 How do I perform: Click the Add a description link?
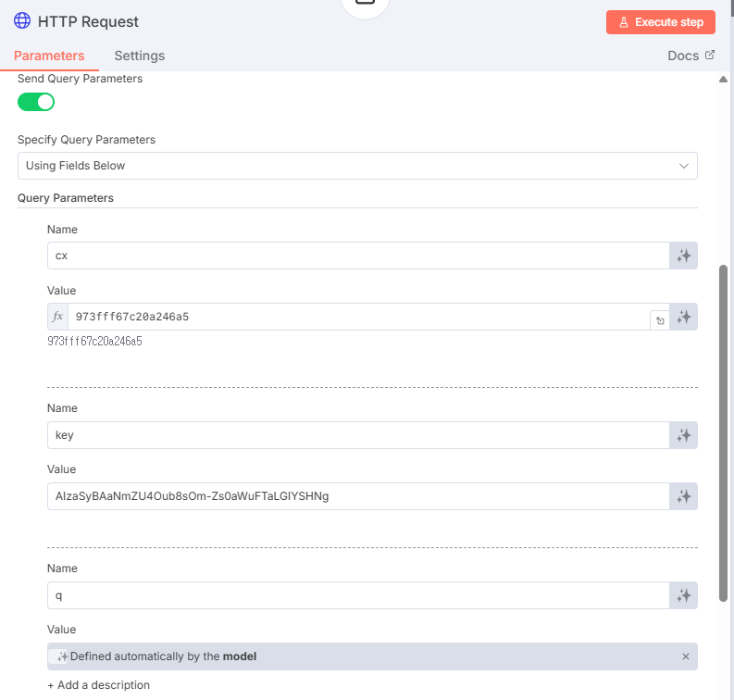click(98, 685)
